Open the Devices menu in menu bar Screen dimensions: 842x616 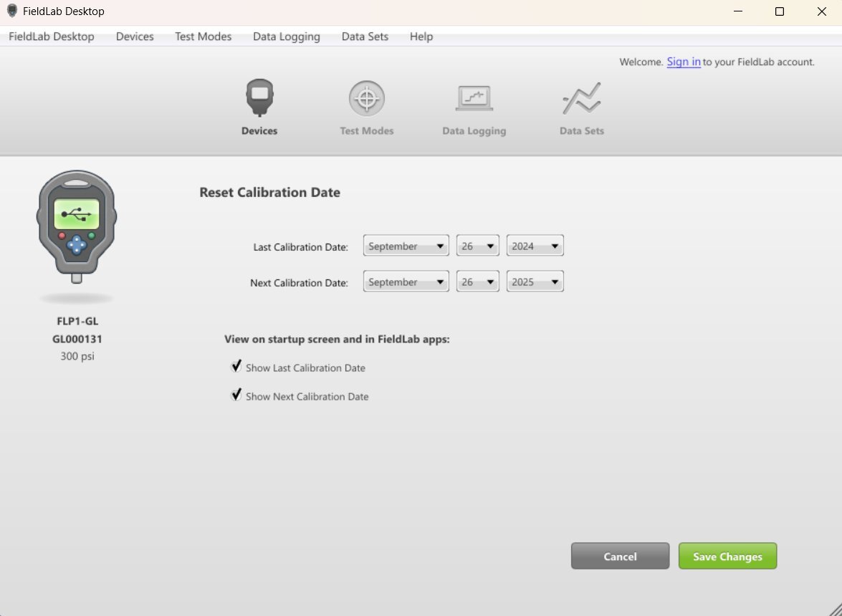(135, 37)
